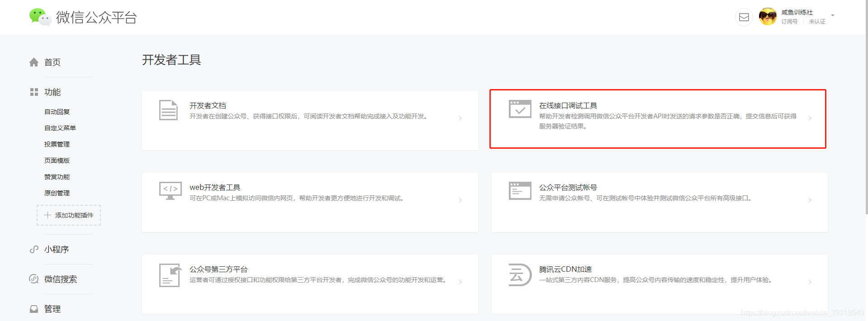Expand the account dropdown arrow
The height and width of the screenshot is (321, 868).
(x=832, y=15)
